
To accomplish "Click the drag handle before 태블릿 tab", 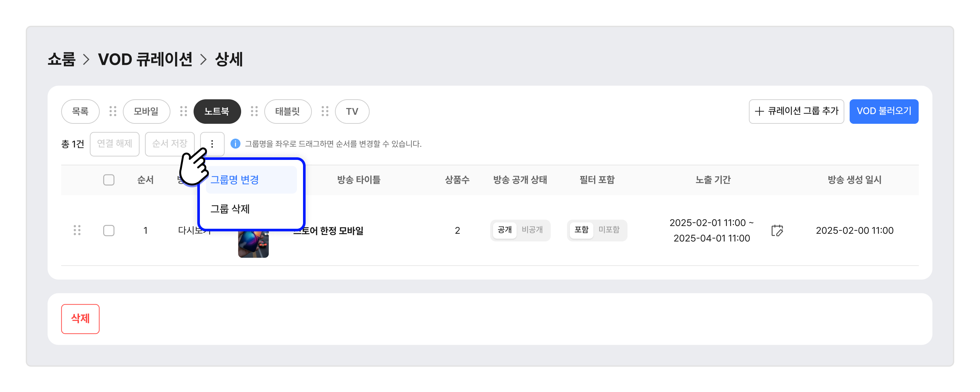I will 254,111.
